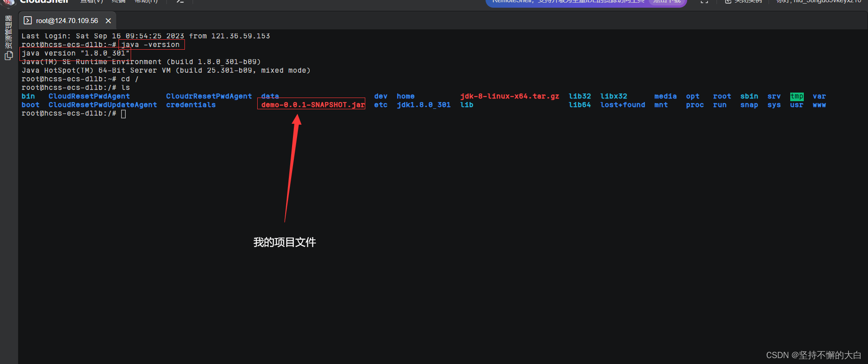Click the terminal icon on root@124.70.109.56 tab

28,21
